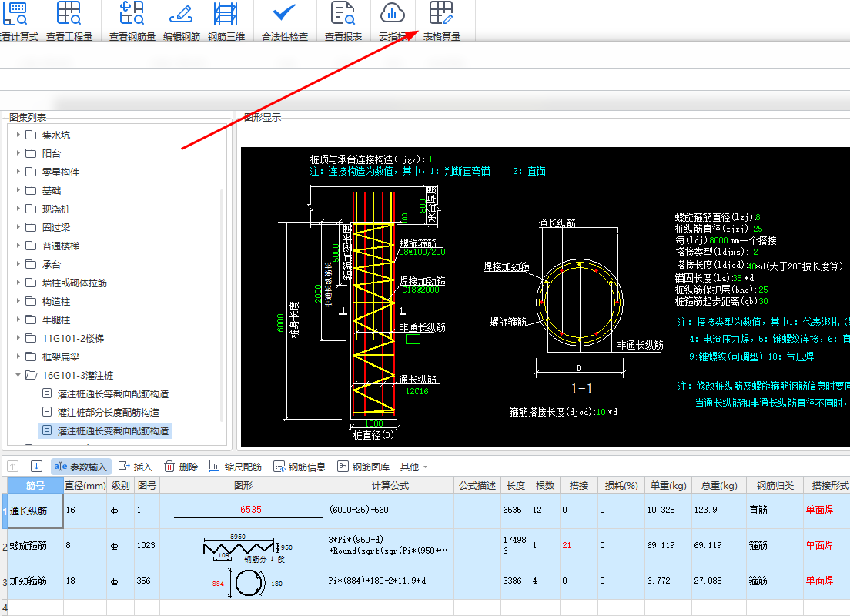Edit pile length value 6000
This screenshot has width=850, height=616.
point(280,323)
